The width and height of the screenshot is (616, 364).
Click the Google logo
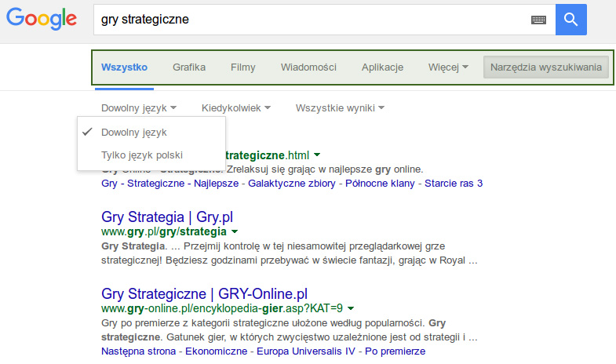pos(42,20)
